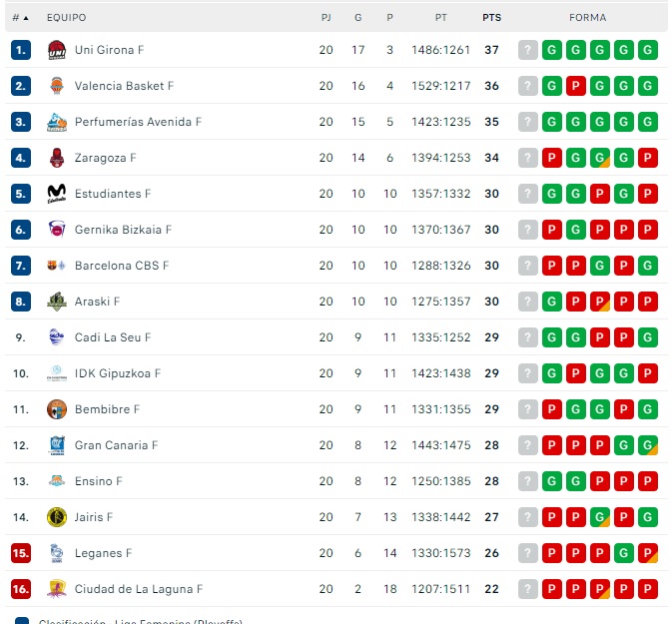This screenshot has width=672, height=624.
Task: Click the Jairis F round badge
Action: [x=57, y=517]
